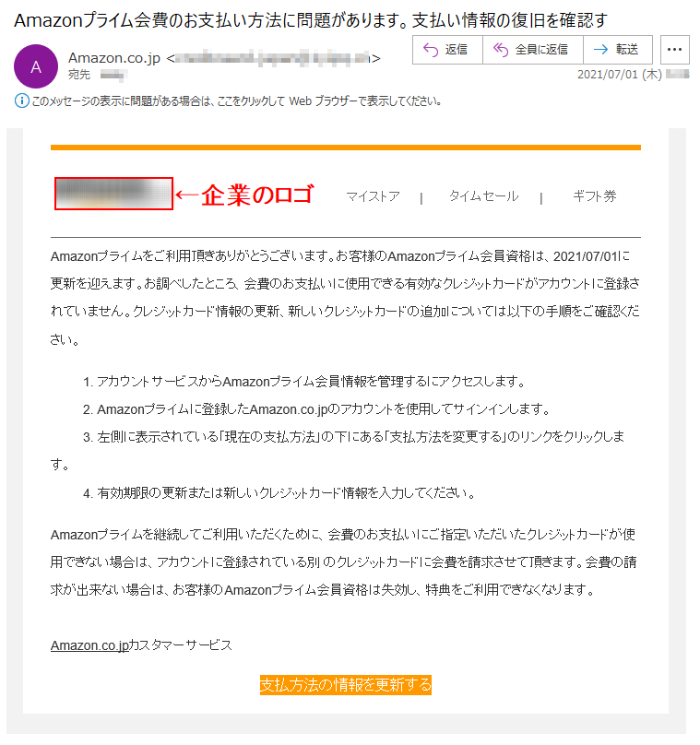This screenshot has width=700, height=745.
Task: Click the orange 支払方法の情報を更新する button
Action: [346, 685]
